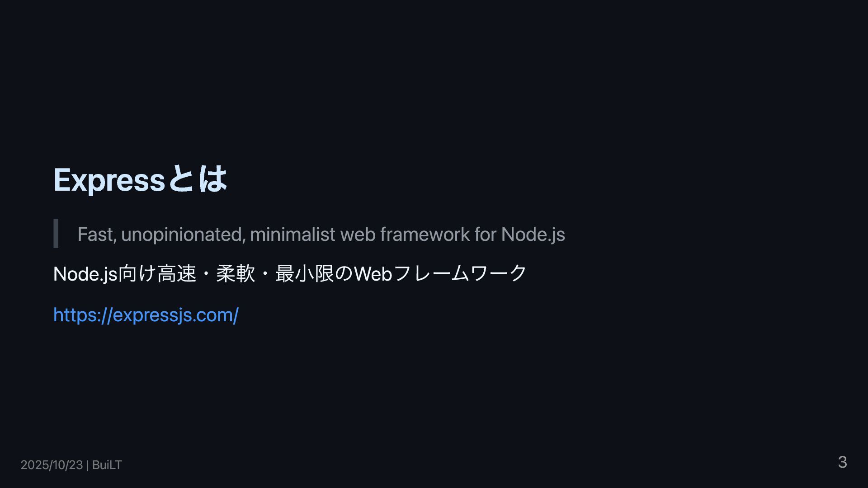Click the word '柔軟' in the description
The image size is (868, 488).
(x=236, y=274)
